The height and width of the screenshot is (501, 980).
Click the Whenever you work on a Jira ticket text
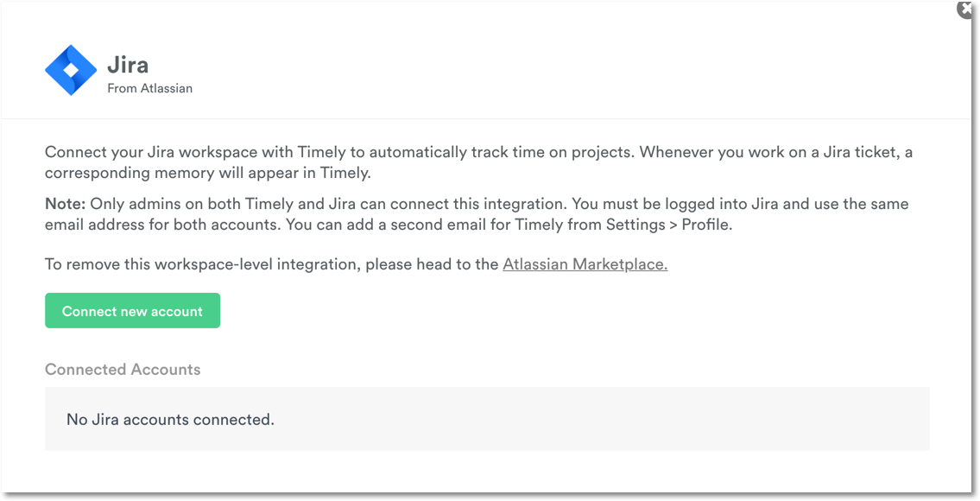click(771, 152)
